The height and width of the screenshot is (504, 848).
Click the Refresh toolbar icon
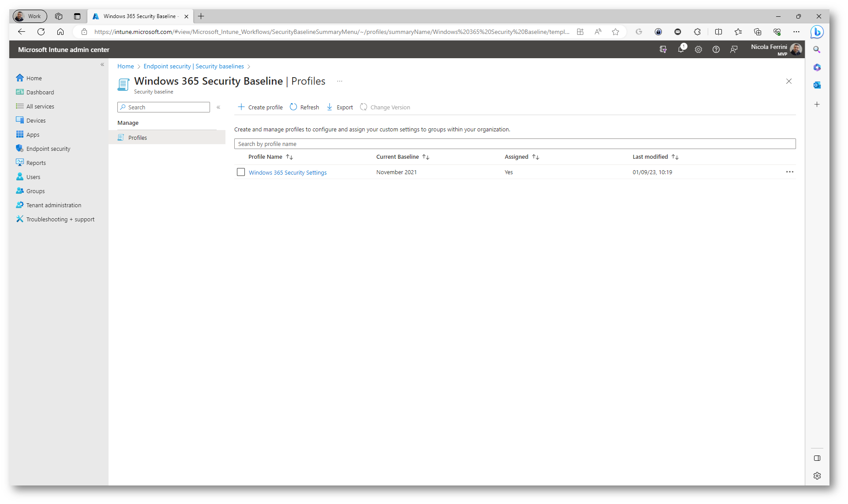pos(293,107)
